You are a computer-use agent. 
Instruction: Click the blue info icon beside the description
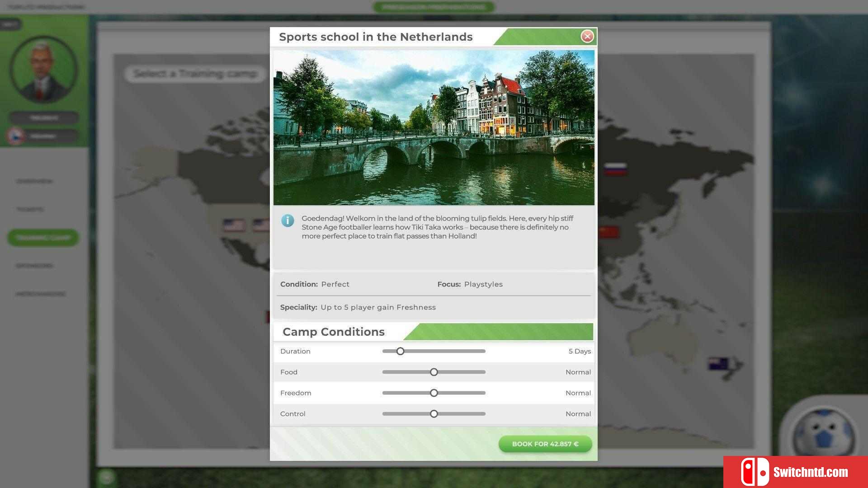(288, 221)
